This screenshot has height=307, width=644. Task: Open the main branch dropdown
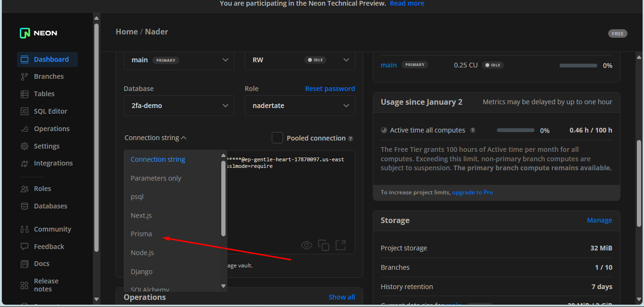tap(179, 60)
